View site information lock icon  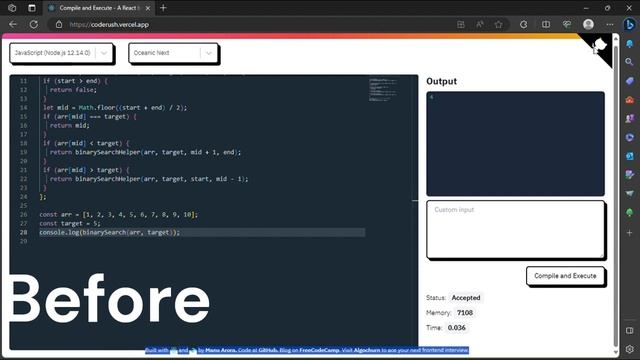[59, 24]
